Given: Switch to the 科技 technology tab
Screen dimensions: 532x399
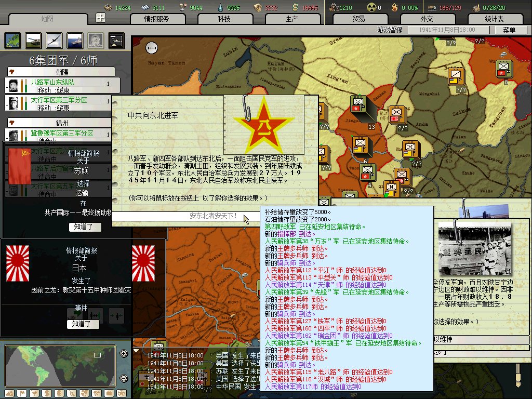Looking at the screenshot, I should tap(224, 19).
